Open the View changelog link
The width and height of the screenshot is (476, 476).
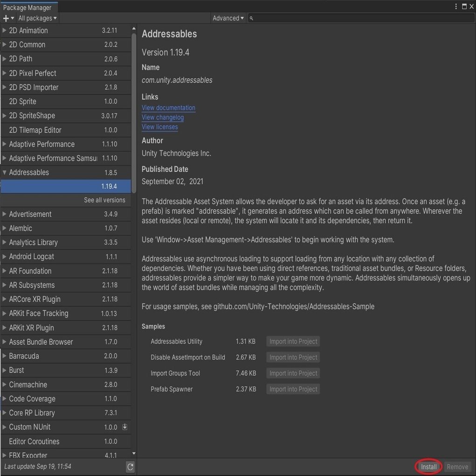pos(162,117)
